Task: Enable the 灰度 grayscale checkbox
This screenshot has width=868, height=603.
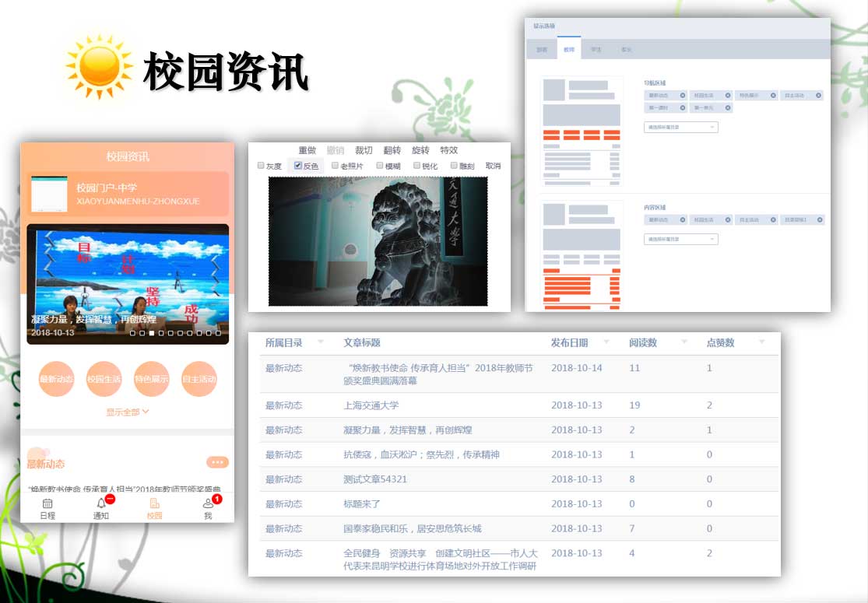Action: pyautogui.click(x=262, y=166)
